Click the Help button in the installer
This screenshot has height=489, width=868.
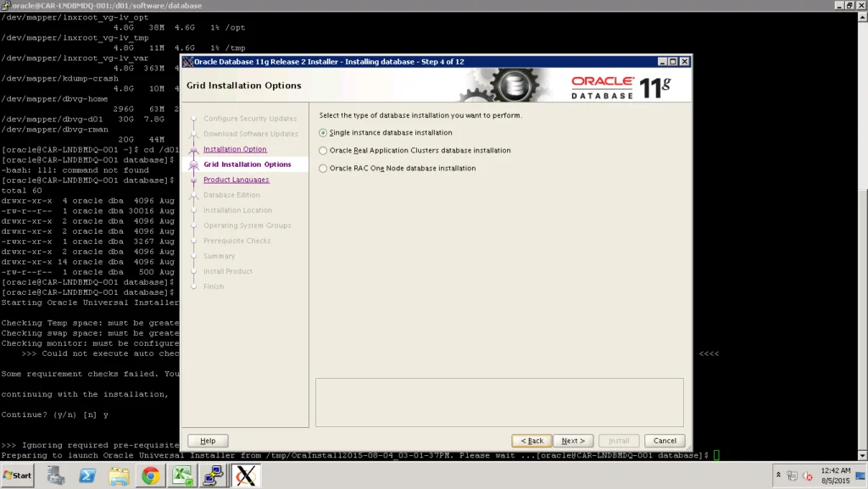(208, 441)
